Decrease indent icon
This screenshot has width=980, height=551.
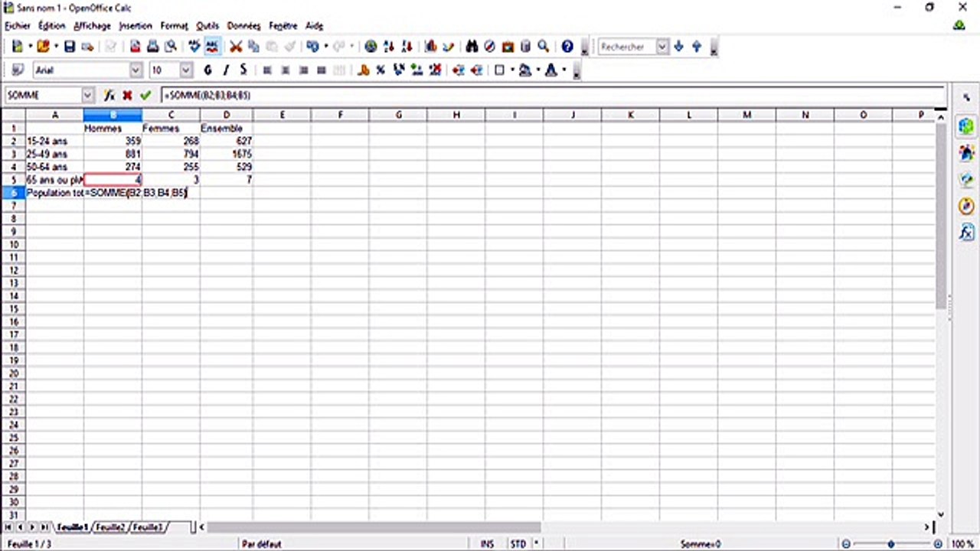pos(458,70)
